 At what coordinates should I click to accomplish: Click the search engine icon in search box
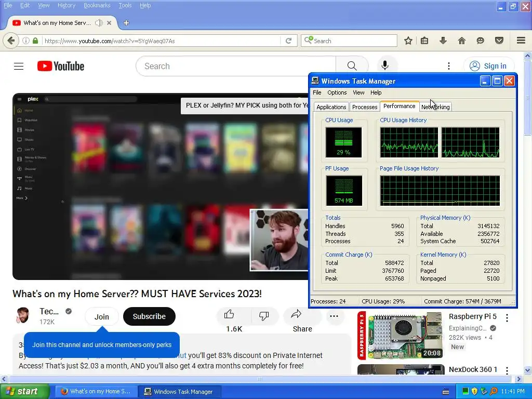309,41
